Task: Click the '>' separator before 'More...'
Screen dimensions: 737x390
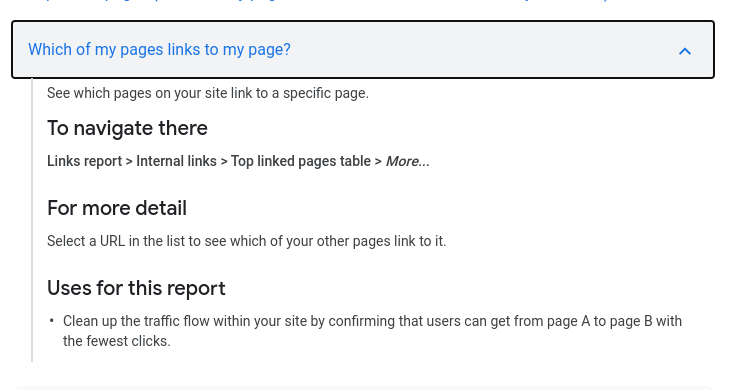Action: 378,161
